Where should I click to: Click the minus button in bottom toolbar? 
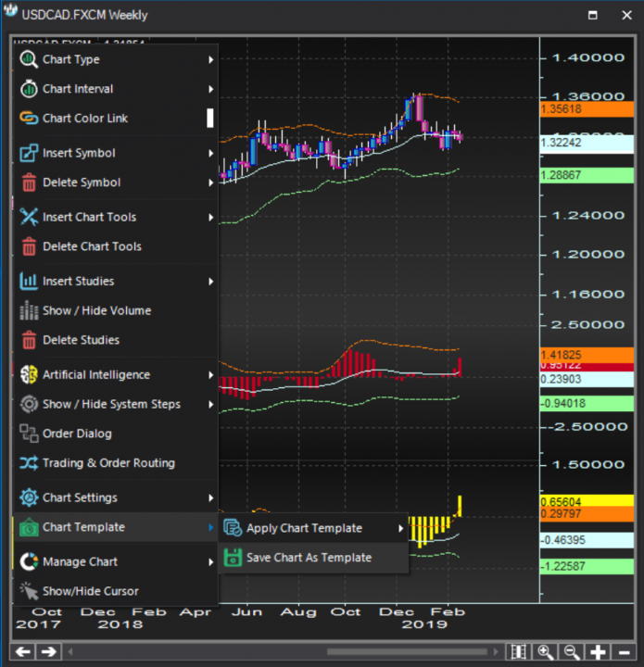click(624, 651)
